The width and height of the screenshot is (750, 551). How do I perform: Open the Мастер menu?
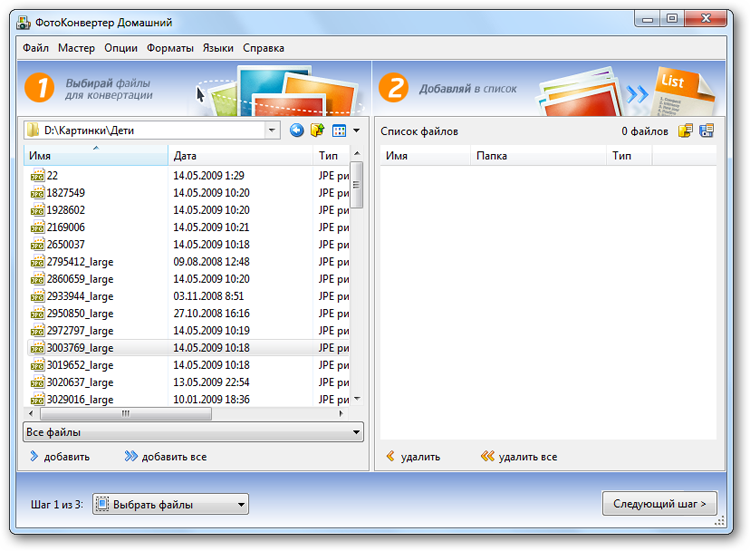77,48
